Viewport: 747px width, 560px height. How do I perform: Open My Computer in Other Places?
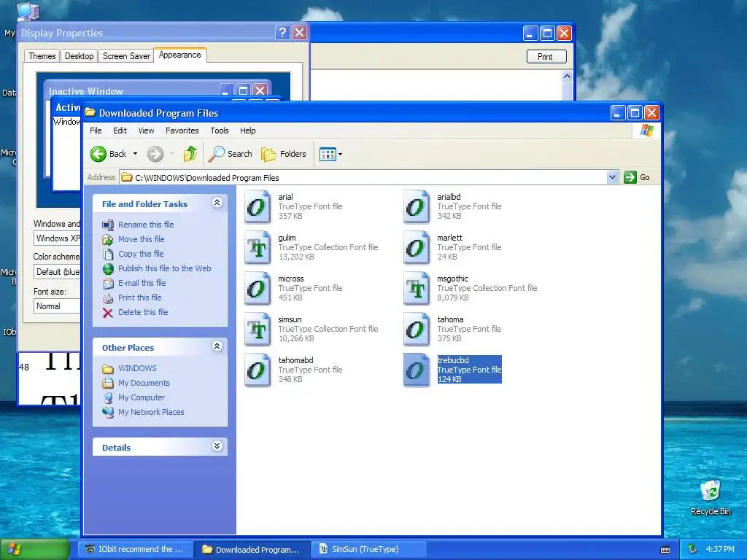(x=142, y=397)
